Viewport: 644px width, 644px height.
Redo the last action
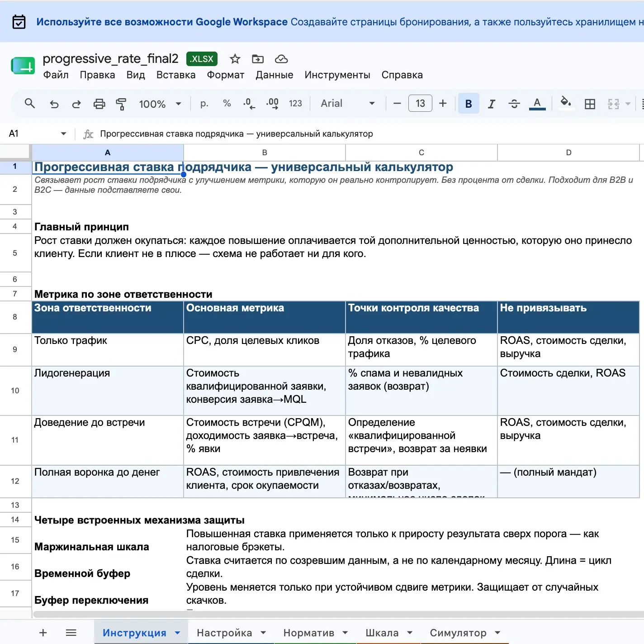click(x=76, y=104)
